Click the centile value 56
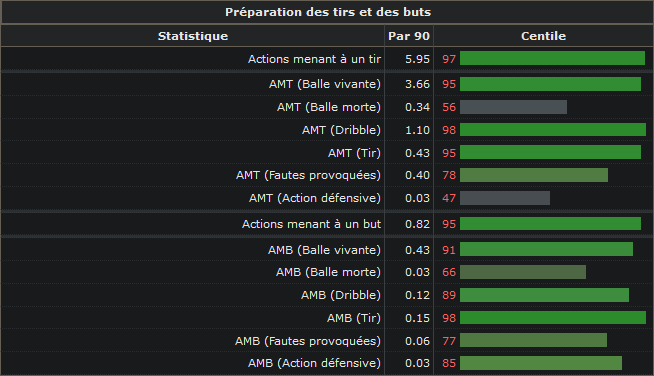This screenshot has width=654, height=376. [449, 107]
